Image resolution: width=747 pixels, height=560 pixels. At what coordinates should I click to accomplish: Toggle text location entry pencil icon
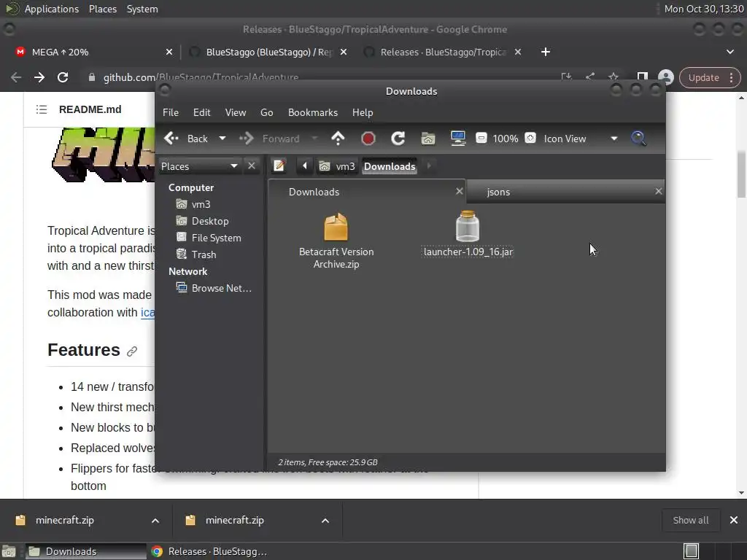tap(279, 166)
